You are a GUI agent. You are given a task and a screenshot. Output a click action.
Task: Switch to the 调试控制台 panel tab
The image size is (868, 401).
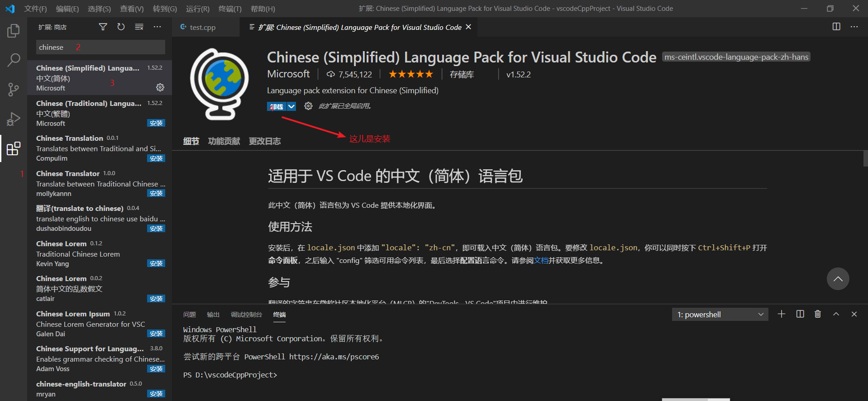tap(246, 315)
